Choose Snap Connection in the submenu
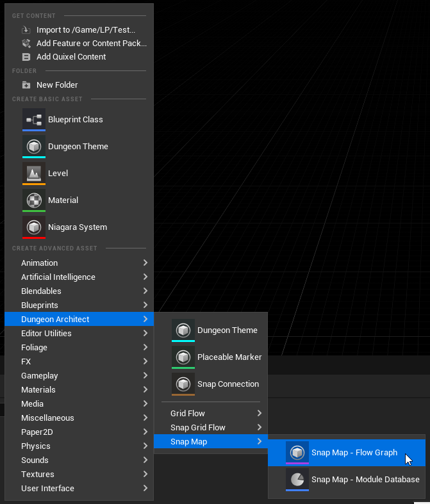Screen dimensions: 430x504 tap(211, 384)
